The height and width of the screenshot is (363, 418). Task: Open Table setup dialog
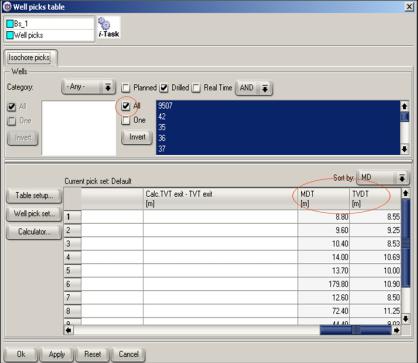point(34,195)
